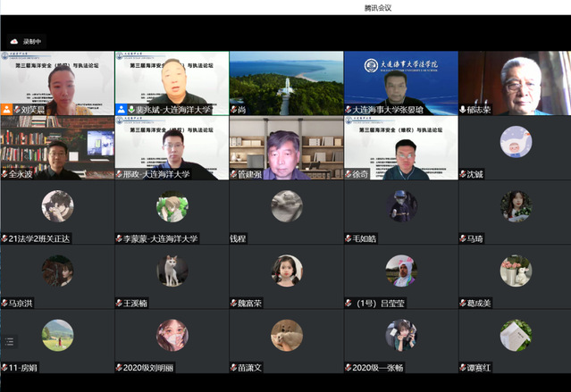Click the blue mic icon beside 裴兆斌-大连海洋大学
This screenshot has width=571, height=392.
click(120, 110)
